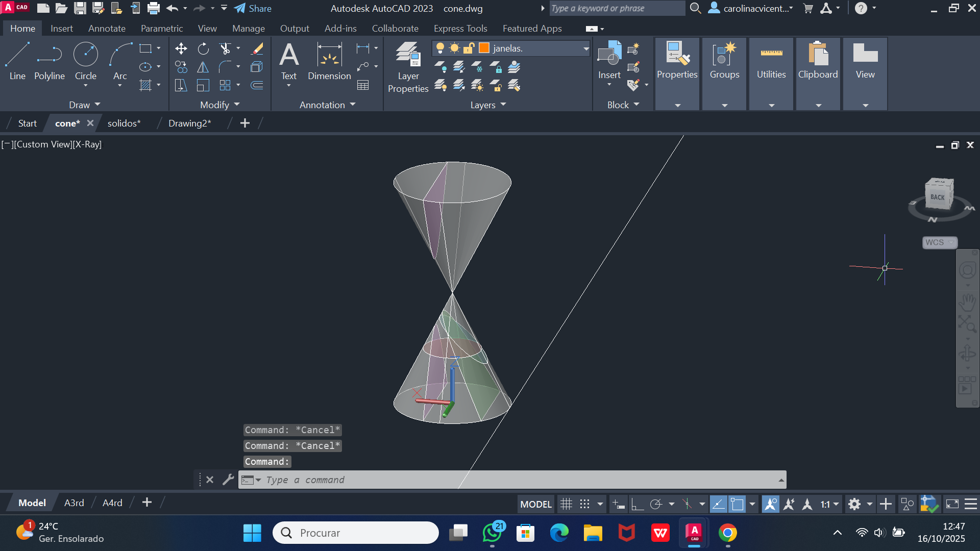The width and height of the screenshot is (980, 551).
Task: Click the Pan hand in navigation bar
Action: (967, 302)
